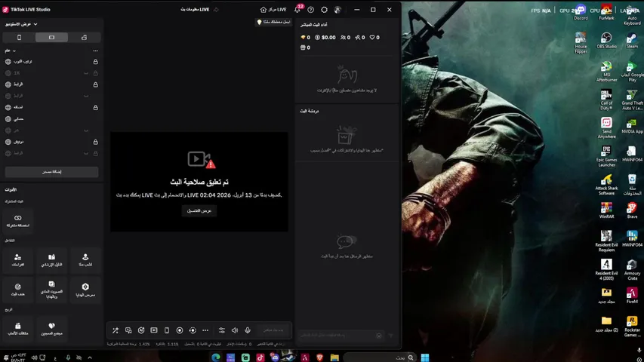
Task: Open Send Anywhere desktop shortcut
Action: [606, 128]
